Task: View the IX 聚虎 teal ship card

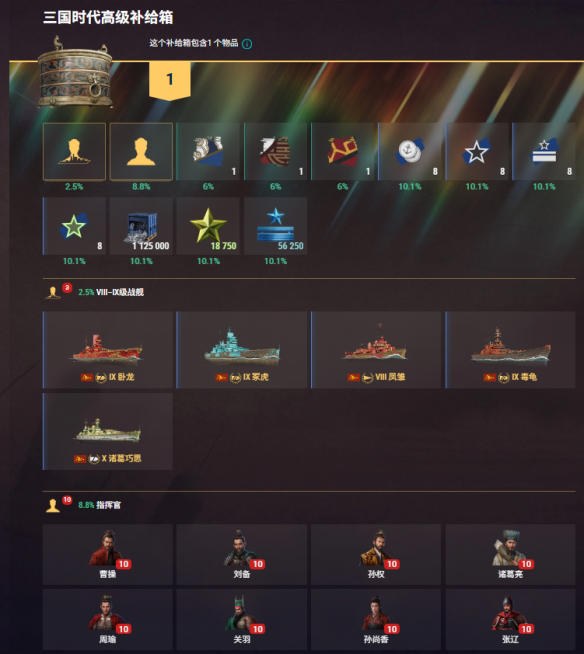Action: pos(242,350)
